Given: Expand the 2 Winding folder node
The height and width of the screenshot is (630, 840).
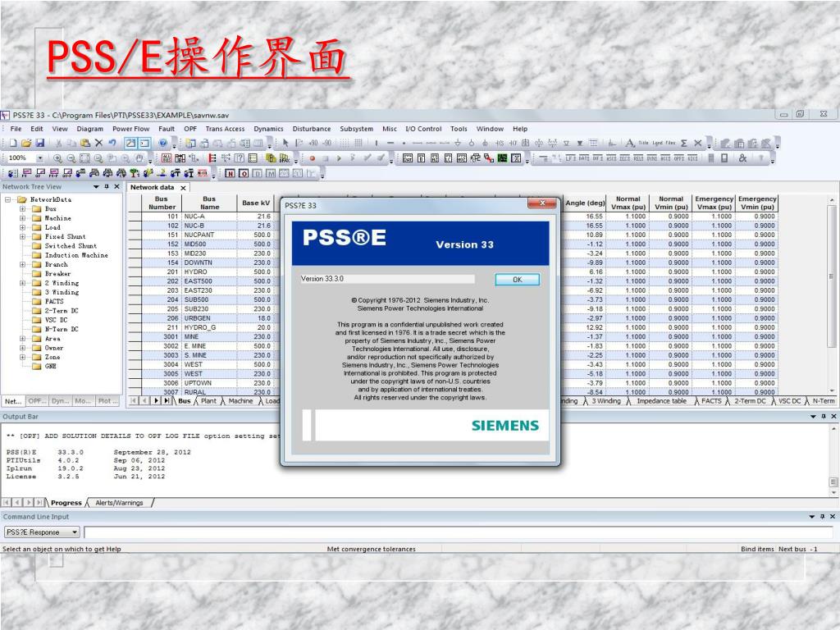Looking at the screenshot, I should [22, 283].
